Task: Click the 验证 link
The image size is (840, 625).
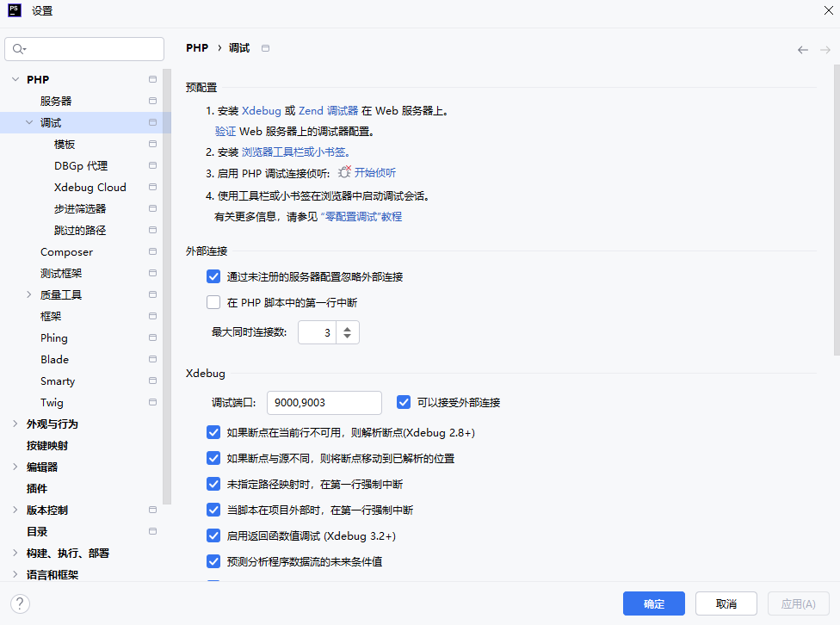Action: pos(225,132)
